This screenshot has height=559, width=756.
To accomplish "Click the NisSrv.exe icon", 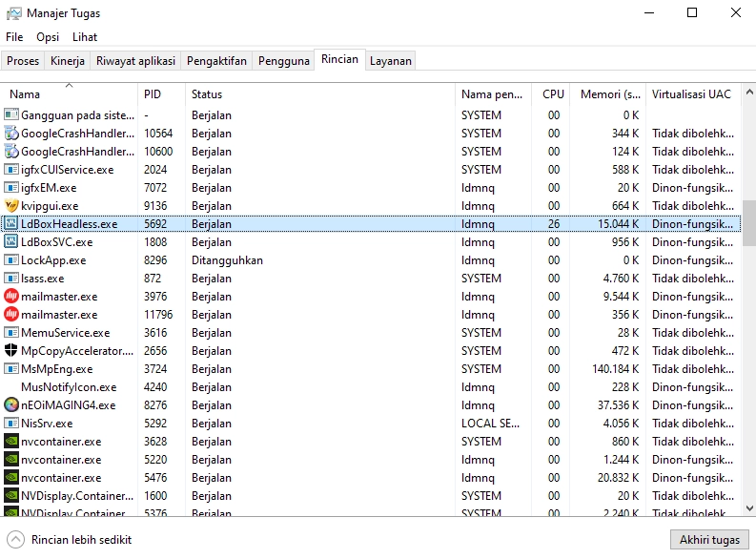I will point(11,424).
